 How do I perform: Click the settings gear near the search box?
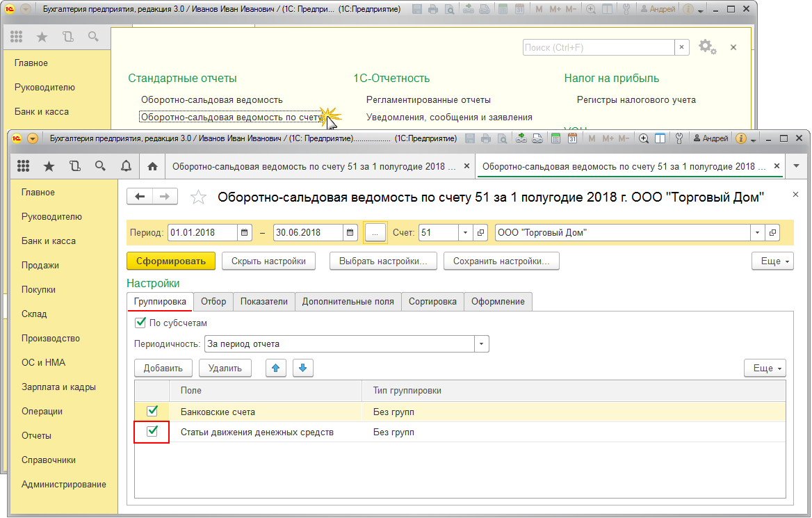[x=706, y=47]
